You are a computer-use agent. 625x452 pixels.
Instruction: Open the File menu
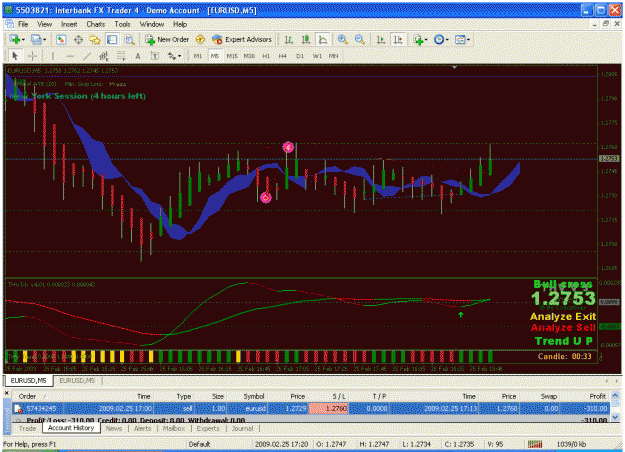click(23, 24)
